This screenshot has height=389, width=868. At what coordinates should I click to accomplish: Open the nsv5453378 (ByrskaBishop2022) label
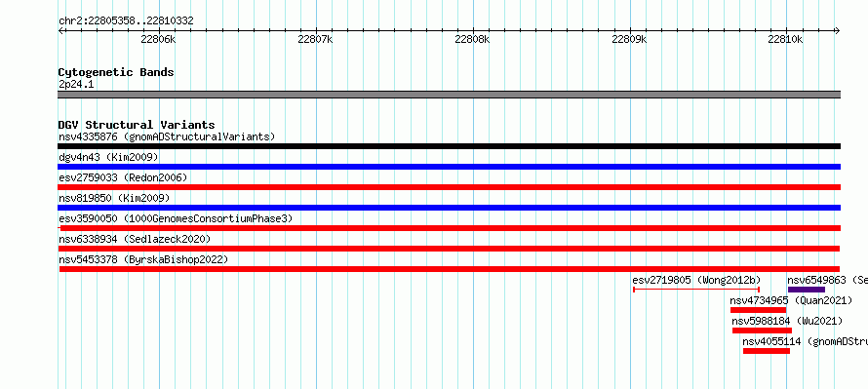point(143,259)
